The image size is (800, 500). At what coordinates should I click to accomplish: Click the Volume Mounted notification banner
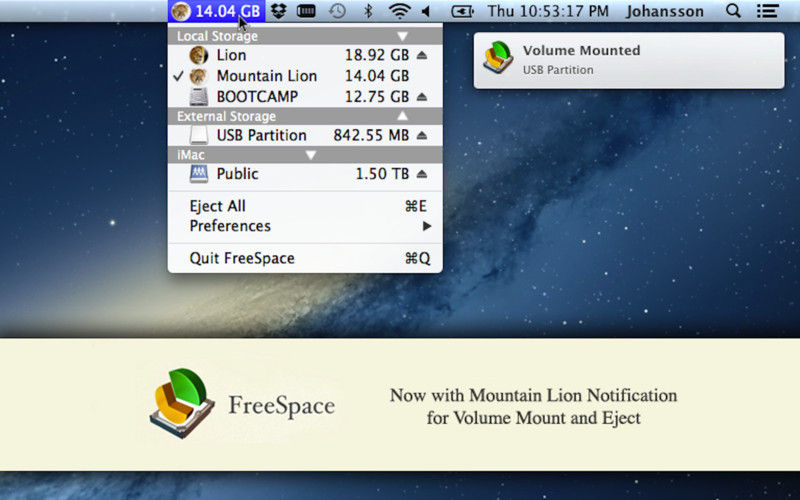tap(629, 60)
